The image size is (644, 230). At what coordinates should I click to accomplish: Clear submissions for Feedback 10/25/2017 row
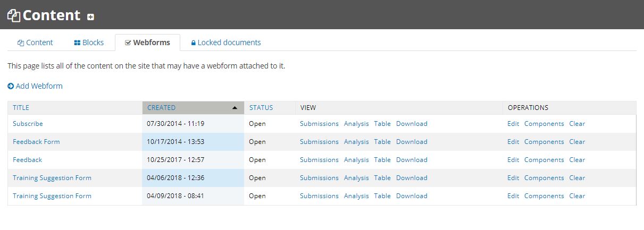pyautogui.click(x=577, y=160)
